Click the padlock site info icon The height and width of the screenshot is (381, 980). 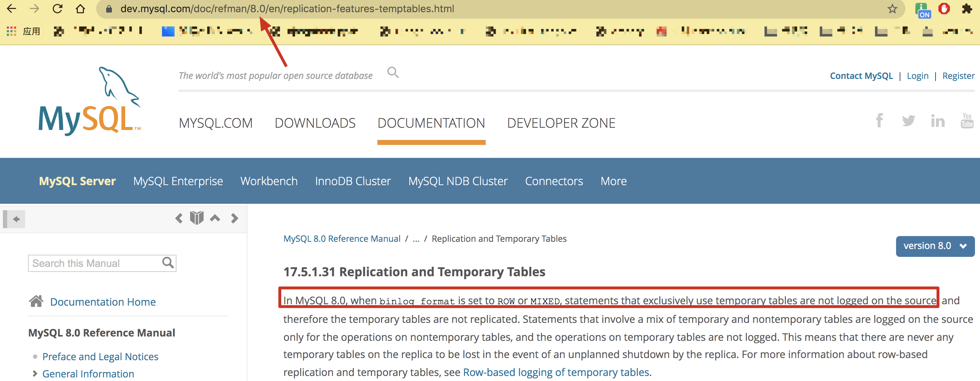coord(109,9)
